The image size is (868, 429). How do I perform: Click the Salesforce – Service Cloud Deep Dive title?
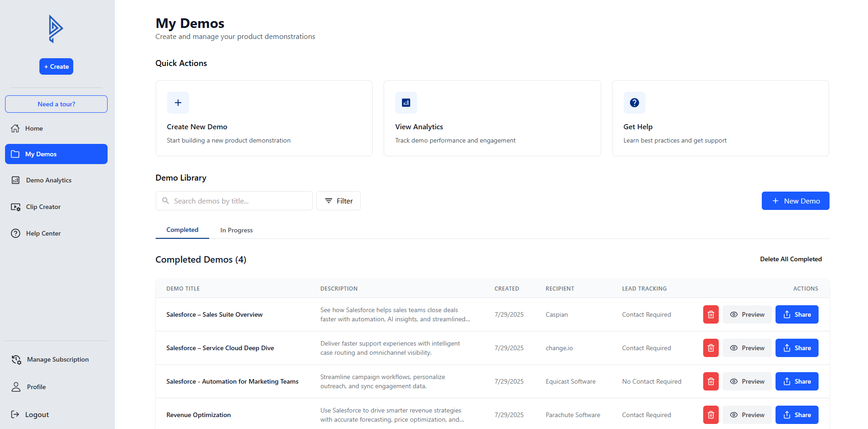coord(220,348)
